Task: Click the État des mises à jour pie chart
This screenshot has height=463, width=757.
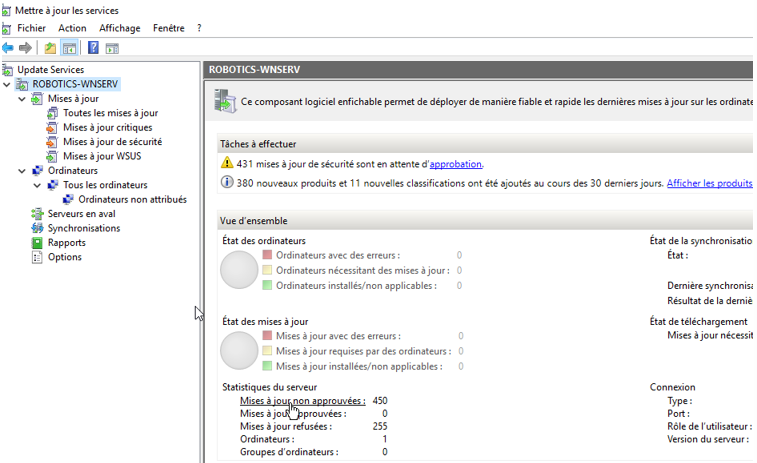Action: click(x=239, y=351)
